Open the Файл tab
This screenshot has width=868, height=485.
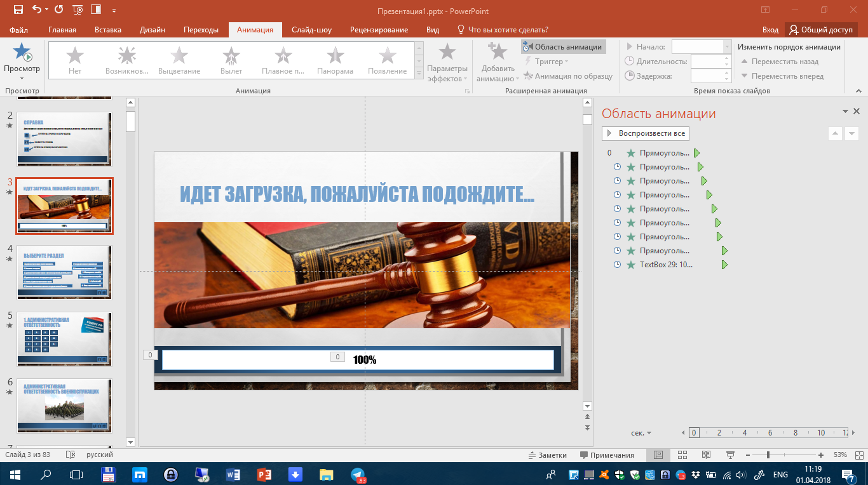pos(19,30)
